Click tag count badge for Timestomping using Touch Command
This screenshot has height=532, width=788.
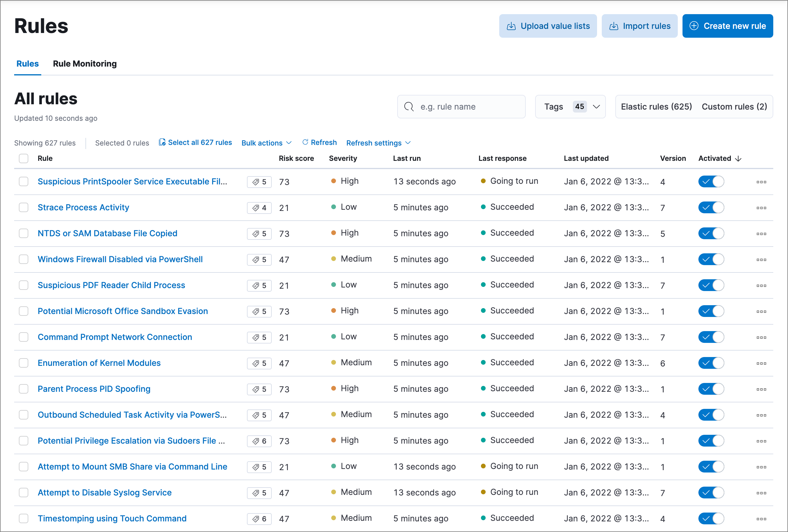click(259, 519)
